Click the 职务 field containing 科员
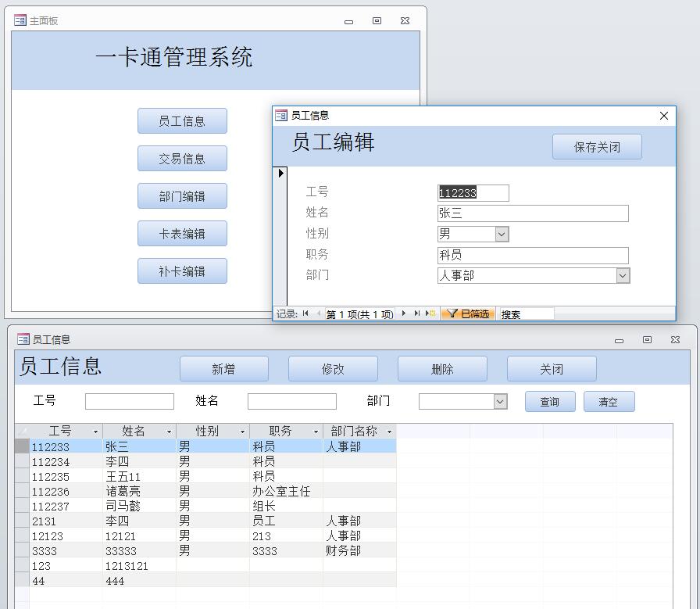This screenshot has width=700, height=609. (533, 255)
